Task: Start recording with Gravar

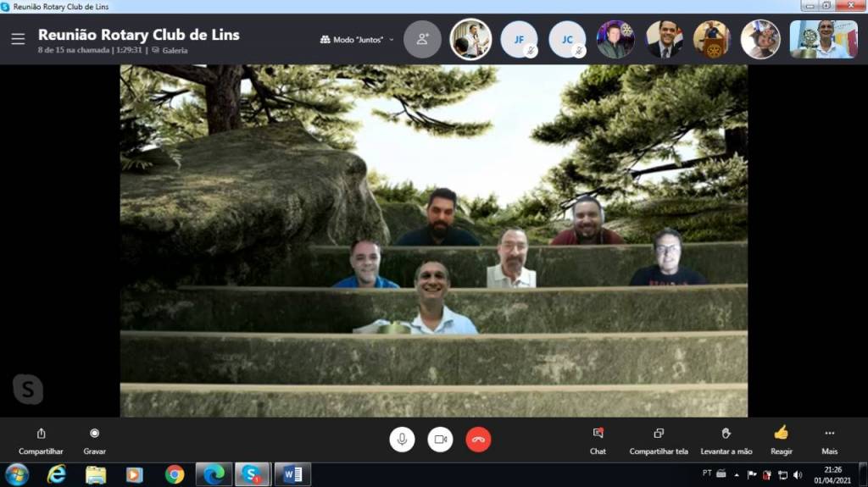Action: coord(94,440)
